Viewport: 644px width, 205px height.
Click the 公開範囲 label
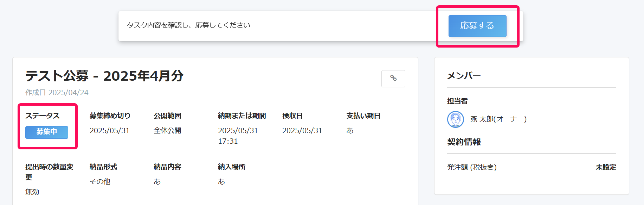pyautogui.click(x=167, y=116)
